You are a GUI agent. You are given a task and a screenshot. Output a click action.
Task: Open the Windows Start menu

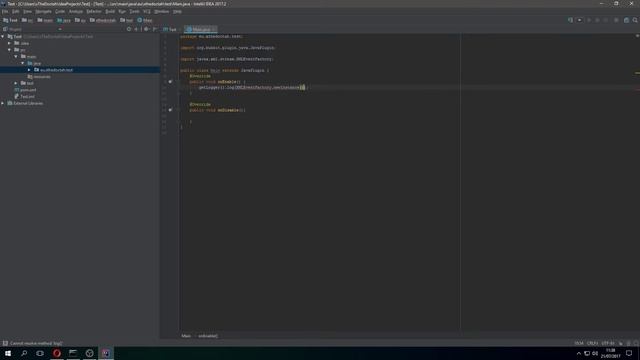[8, 353]
